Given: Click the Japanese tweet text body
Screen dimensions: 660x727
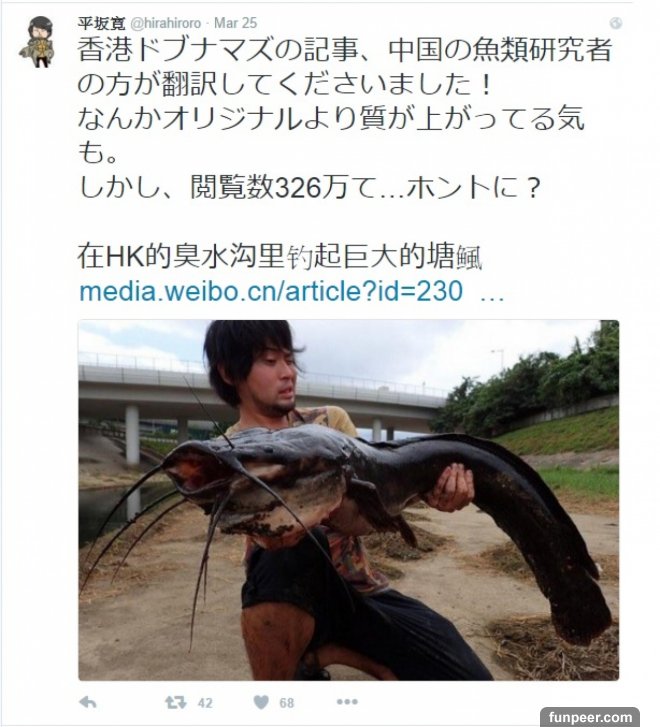Looking at the screenshot, I should (345, 119).
